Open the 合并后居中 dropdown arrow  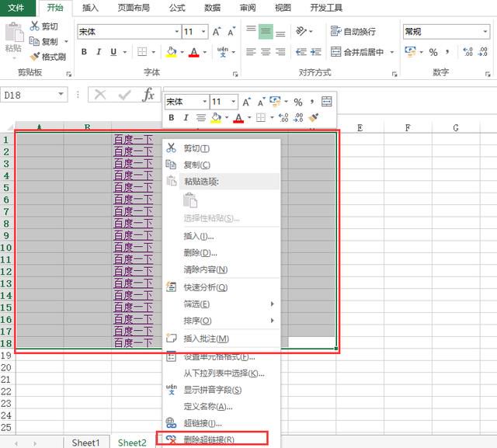click(x=392, y=52)
